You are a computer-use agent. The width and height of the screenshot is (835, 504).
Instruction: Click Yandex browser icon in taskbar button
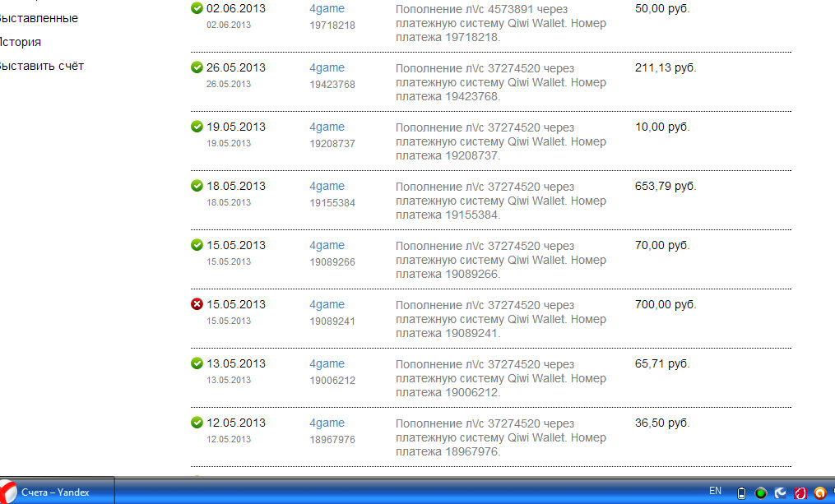7,492
